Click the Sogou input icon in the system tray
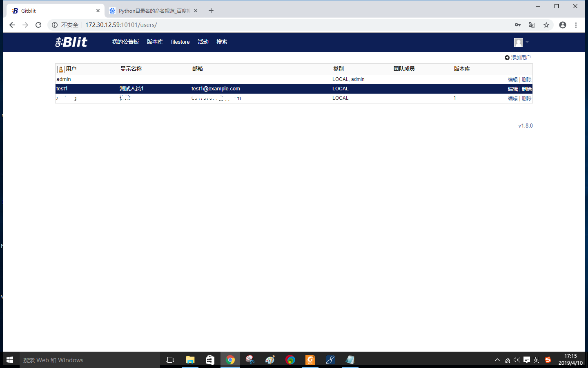The height and width of the screenshot is (368, 588). tap(548, 360)
